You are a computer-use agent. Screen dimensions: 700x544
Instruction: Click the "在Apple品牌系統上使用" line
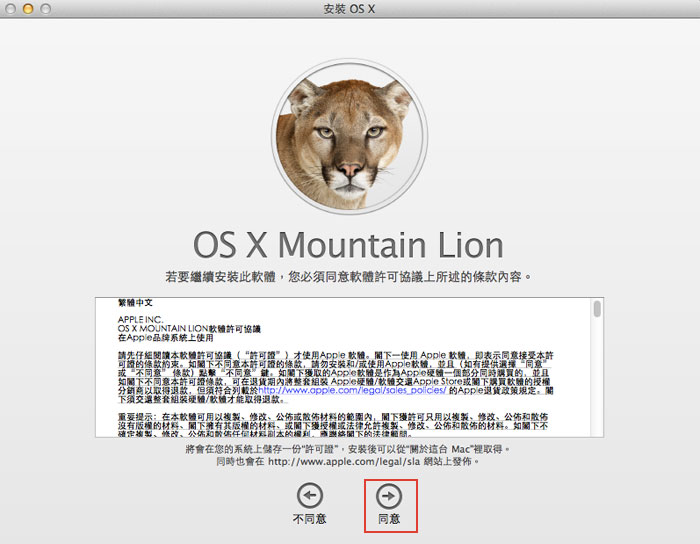(166, 337)
